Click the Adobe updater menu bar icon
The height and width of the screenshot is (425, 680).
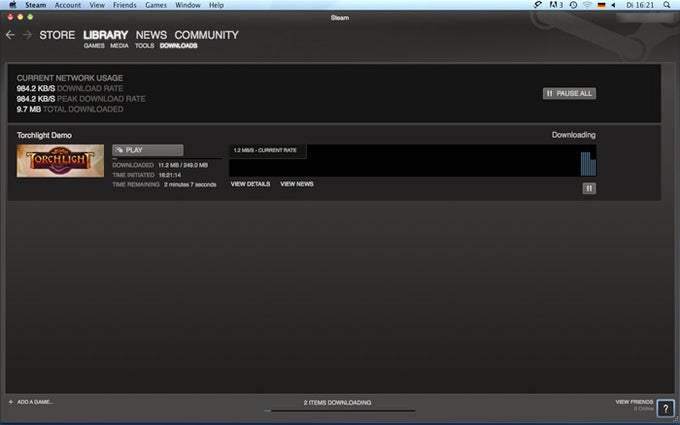(x=556, y=5)
